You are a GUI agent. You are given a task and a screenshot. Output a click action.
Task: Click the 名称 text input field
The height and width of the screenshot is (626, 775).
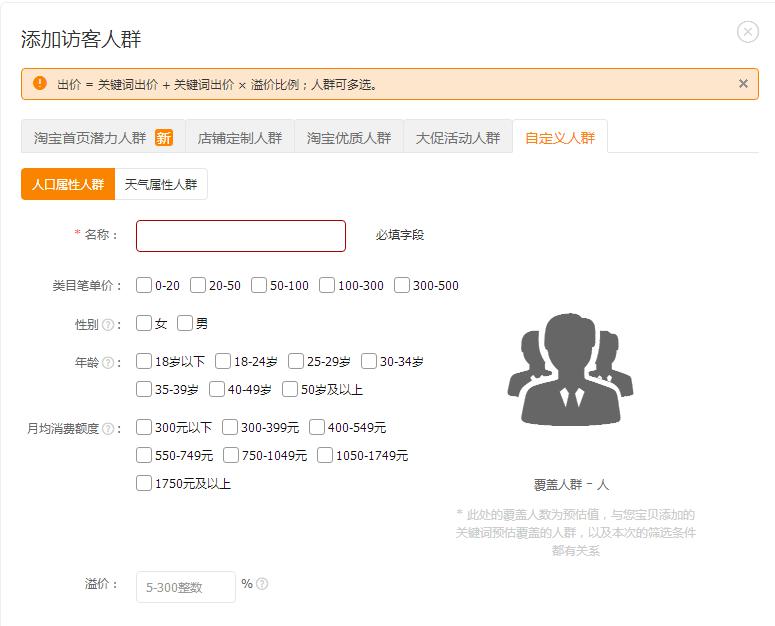tap(241, 236)
